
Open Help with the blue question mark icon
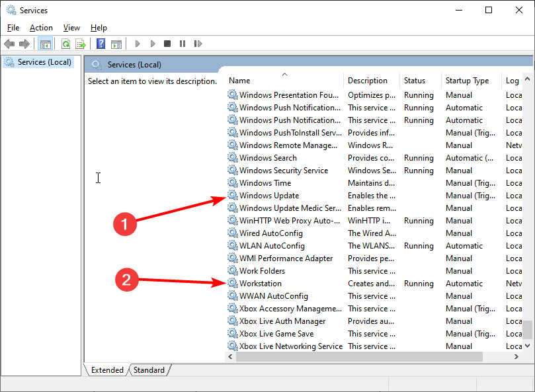101,44
